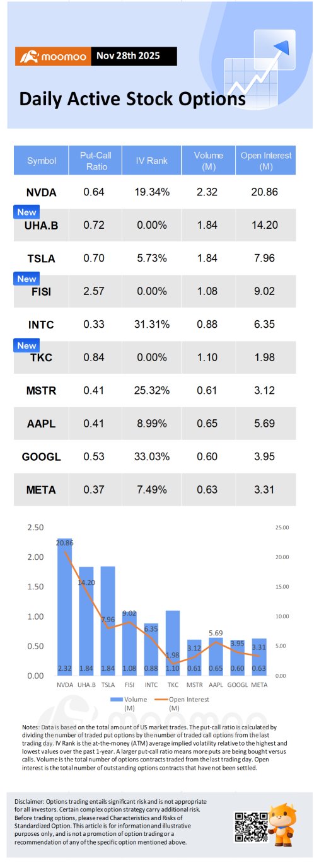Click the New badge above FISI
Viewport: 319px width, 868px height.
[26, 279]
